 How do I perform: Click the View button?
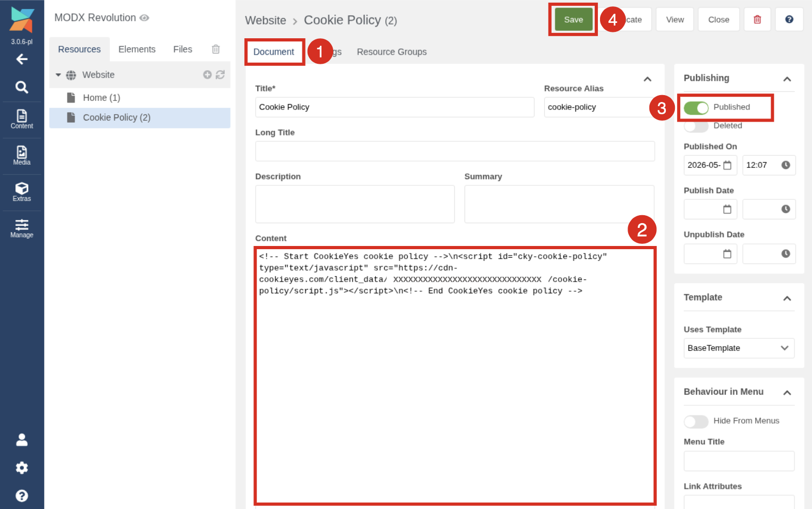point(675,20)
